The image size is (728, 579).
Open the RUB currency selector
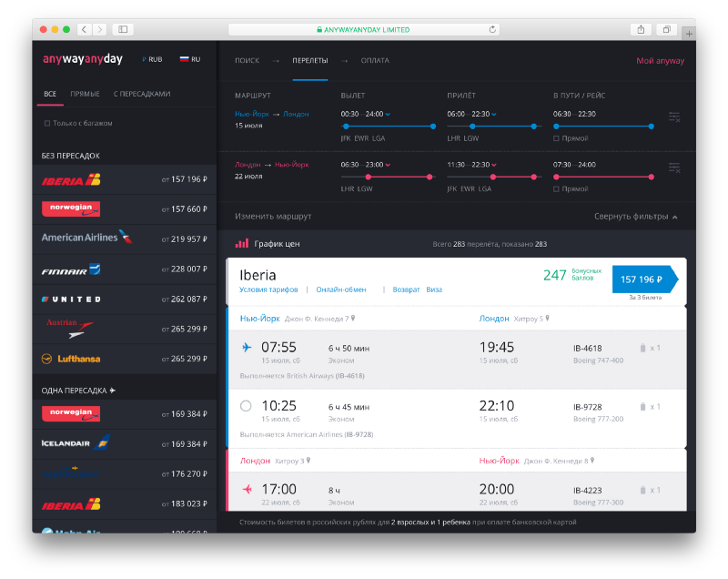point(152,59)
